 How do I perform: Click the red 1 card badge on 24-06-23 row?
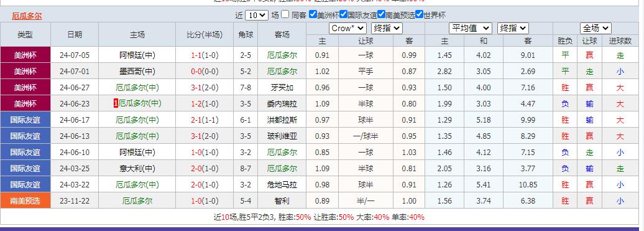pyautogui.click(x=116, y=103)
